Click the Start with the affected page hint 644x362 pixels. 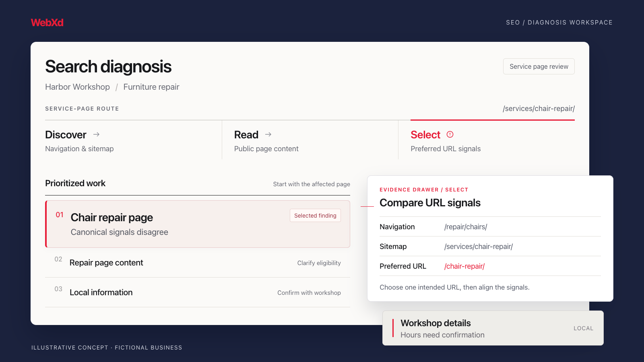tap(312, 184)
